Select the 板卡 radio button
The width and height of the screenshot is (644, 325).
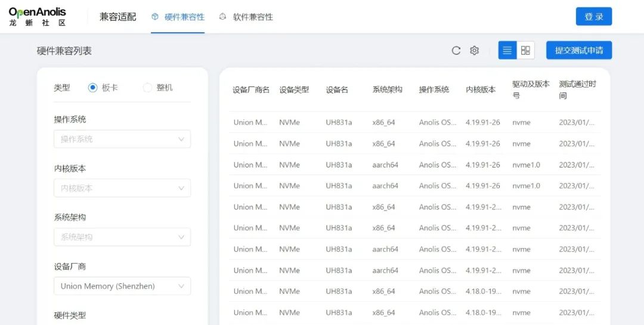[92, 88]
